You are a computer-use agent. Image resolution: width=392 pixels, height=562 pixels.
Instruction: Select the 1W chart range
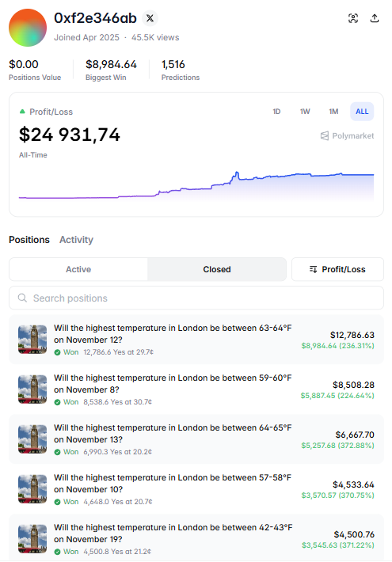coord(305,112)
